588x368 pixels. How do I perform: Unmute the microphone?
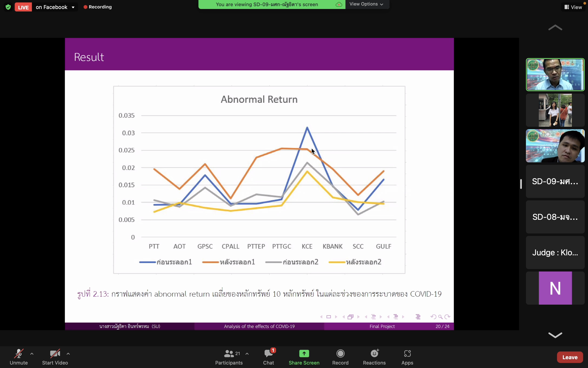point(19,357)
